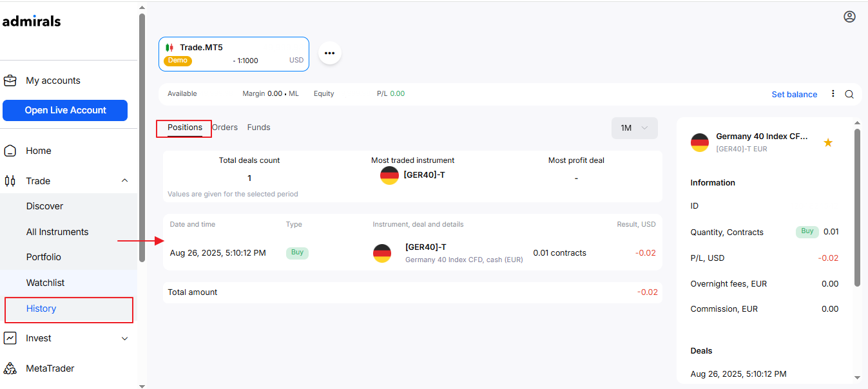Open the user profile icon

point(849,17)
